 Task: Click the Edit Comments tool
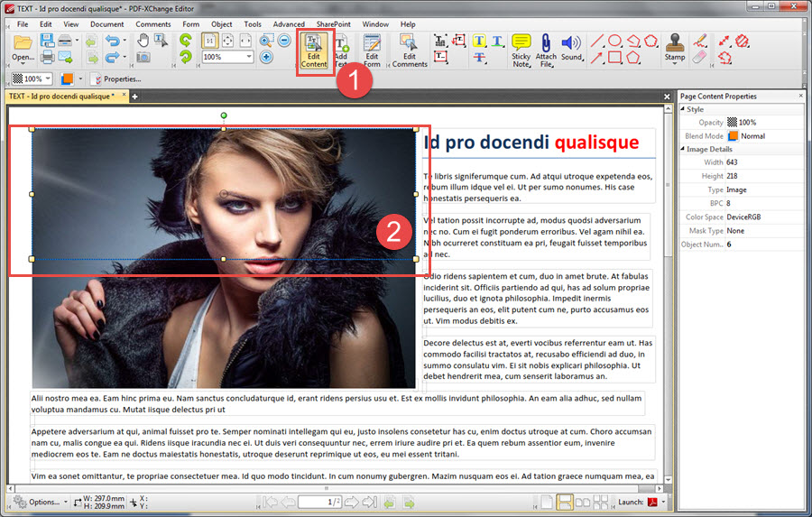coord(410,51)
